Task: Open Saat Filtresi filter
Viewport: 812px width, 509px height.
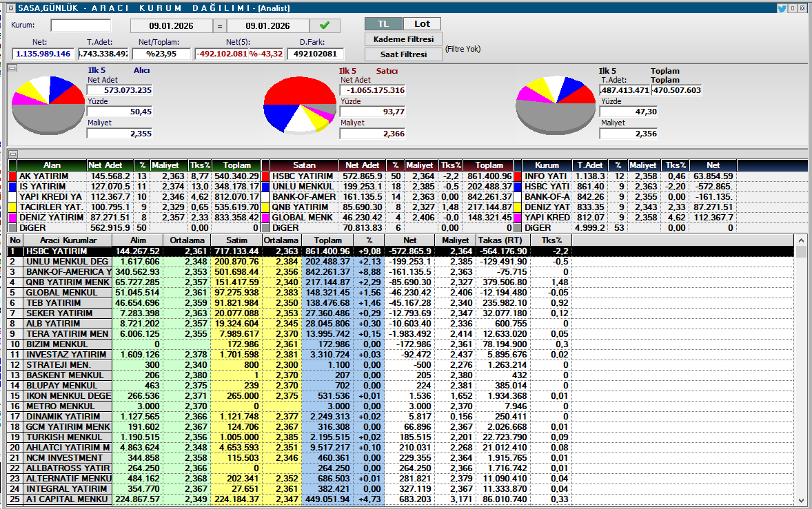Action: coord(403,54)
